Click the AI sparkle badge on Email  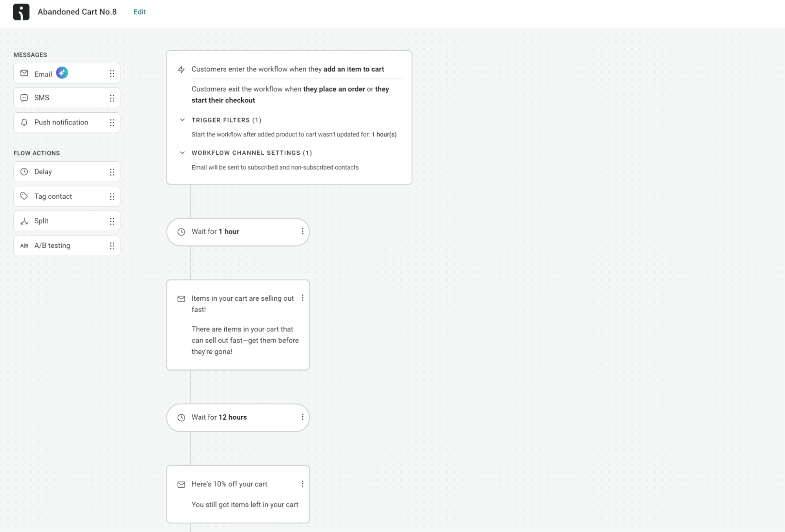[x=62, y=73]
